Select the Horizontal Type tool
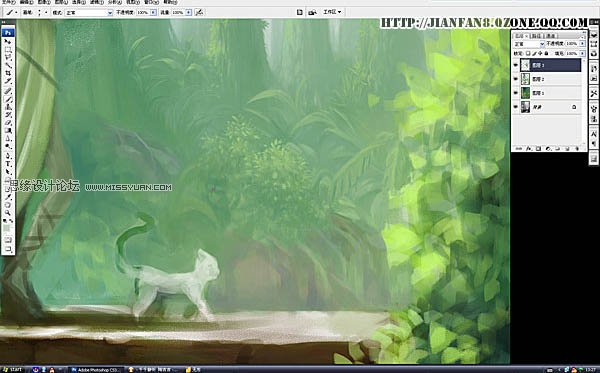Screen dimensions: 600x373 coord(8,163)
